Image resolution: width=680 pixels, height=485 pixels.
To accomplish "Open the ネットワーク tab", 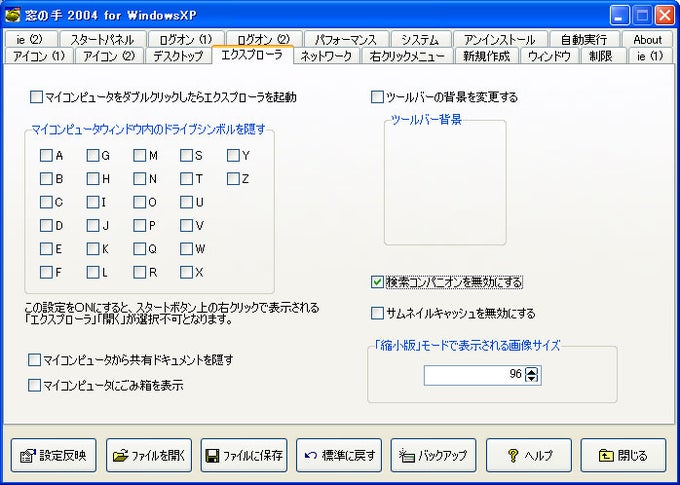I will point(326,56).
